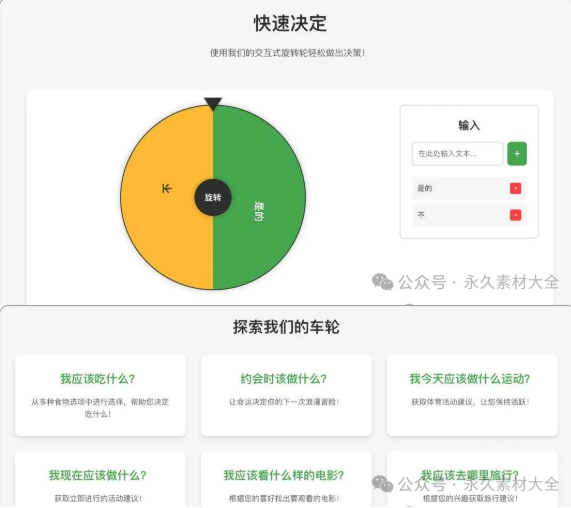571x508 pixels.
Task: Open the 我今天应该做什么运动? card
Action: pyautogui.click(x=472, y=395)
